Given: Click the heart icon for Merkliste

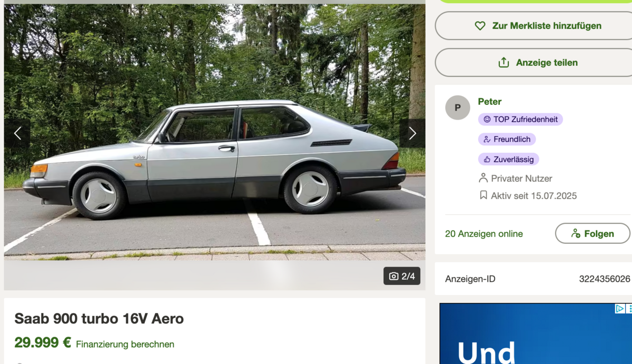Looking at the screenshot, I should 480,26.
